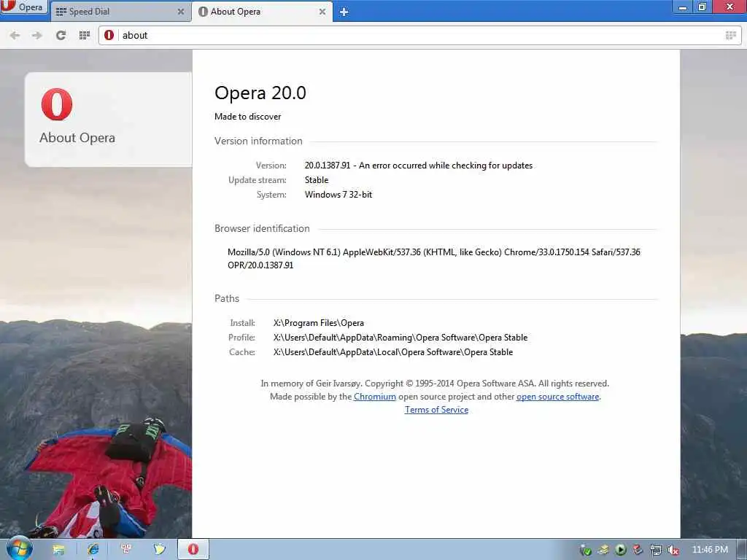Minimize the Opera window
This screenshot has width=747, height=560.
click(683, 7)
